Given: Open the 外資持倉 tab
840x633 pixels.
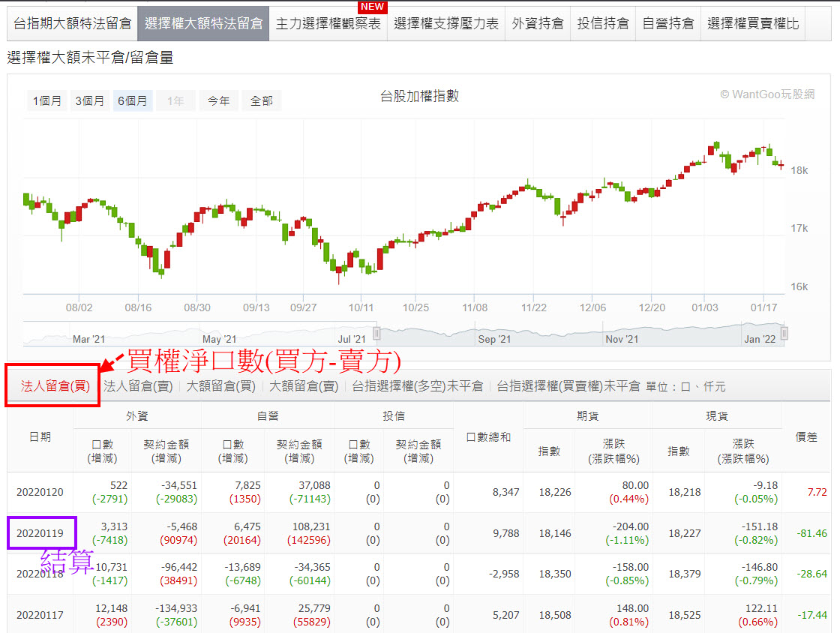Looking at the screenshot, I should (538, 22).
